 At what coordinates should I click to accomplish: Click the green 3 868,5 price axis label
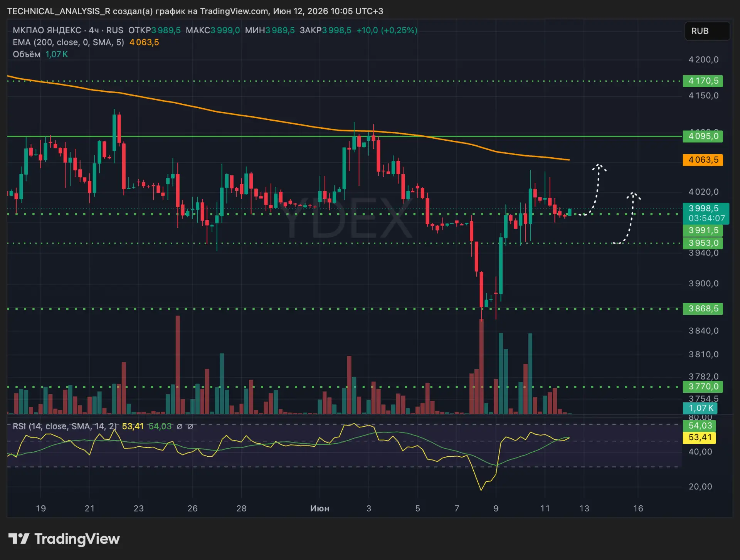[x=703, y=309]
